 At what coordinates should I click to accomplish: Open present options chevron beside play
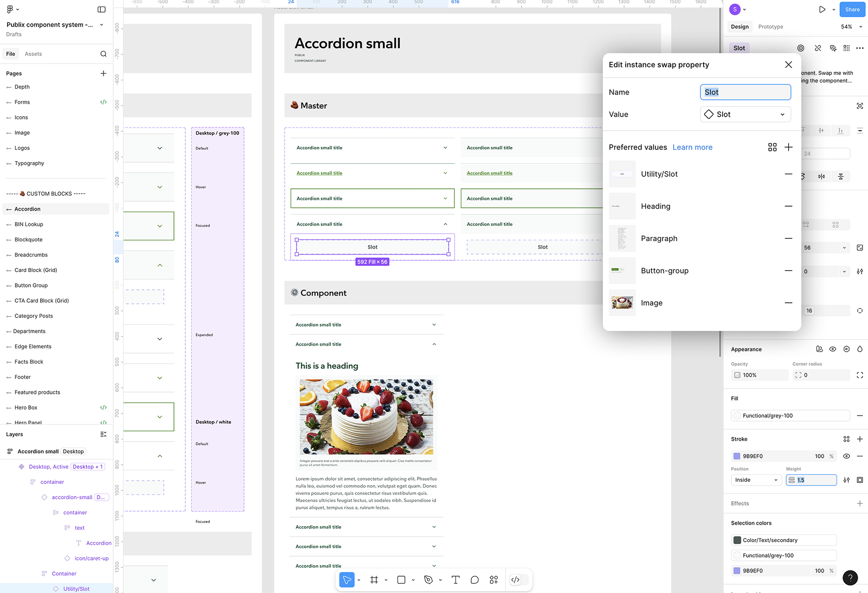[x=834, y=9]
